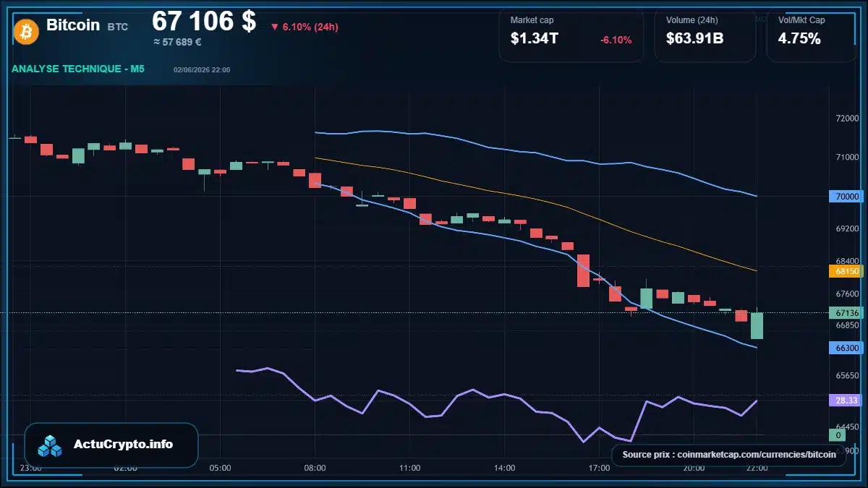Click the 17:00 time axis label

click(x=599, y=468)
